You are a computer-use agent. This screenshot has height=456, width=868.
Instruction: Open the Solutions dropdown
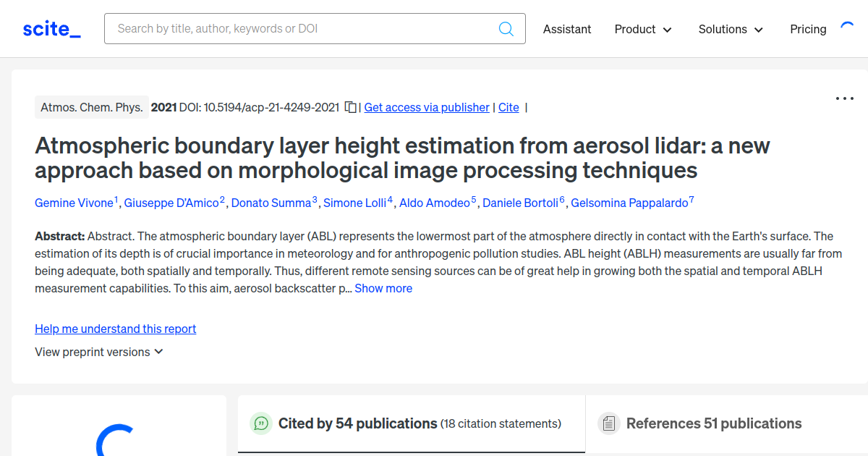tap(730, 29)
